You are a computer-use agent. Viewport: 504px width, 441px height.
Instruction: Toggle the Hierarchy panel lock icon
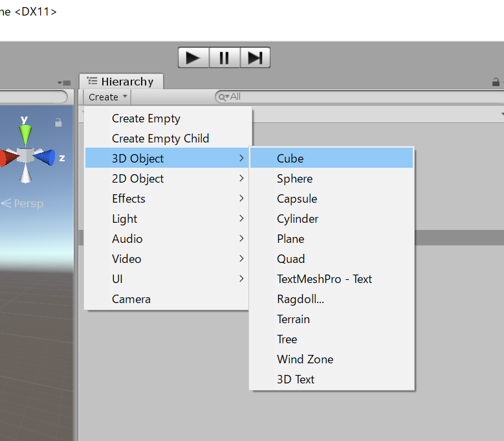(496, 82)
